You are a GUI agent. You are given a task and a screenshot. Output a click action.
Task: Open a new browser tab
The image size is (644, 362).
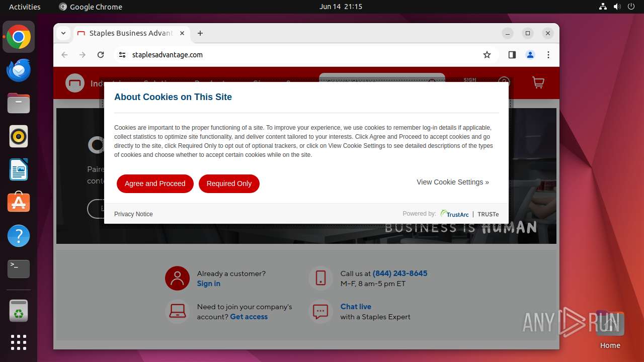click(x=200, y=33)
